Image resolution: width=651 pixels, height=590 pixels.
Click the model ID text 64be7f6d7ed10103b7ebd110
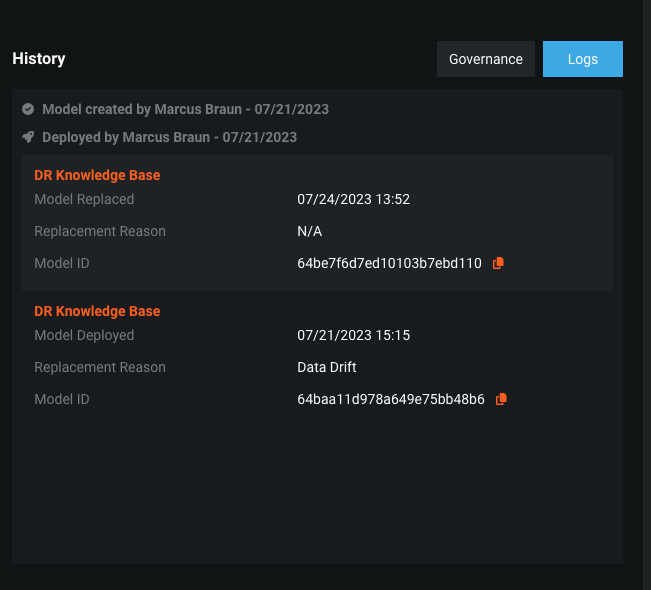click(389, 263)
